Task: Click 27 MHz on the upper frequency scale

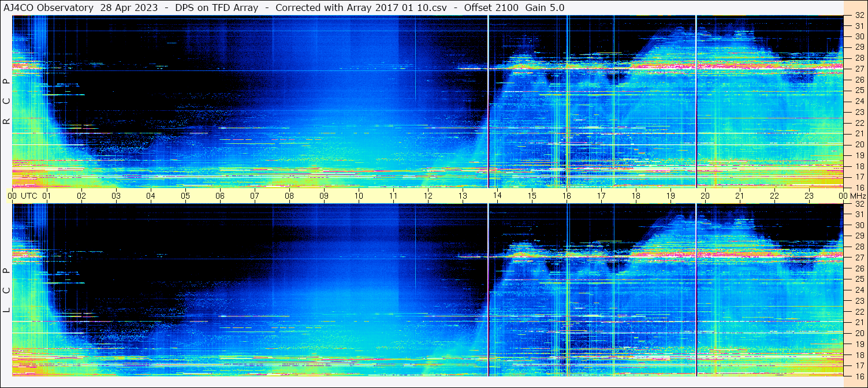Action: click(x=858, y=69)
